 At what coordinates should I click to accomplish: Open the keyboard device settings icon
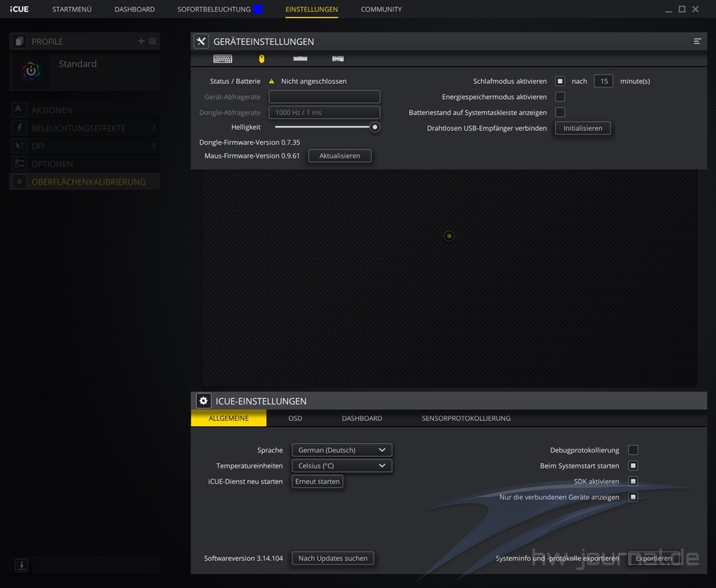(223, 59)
